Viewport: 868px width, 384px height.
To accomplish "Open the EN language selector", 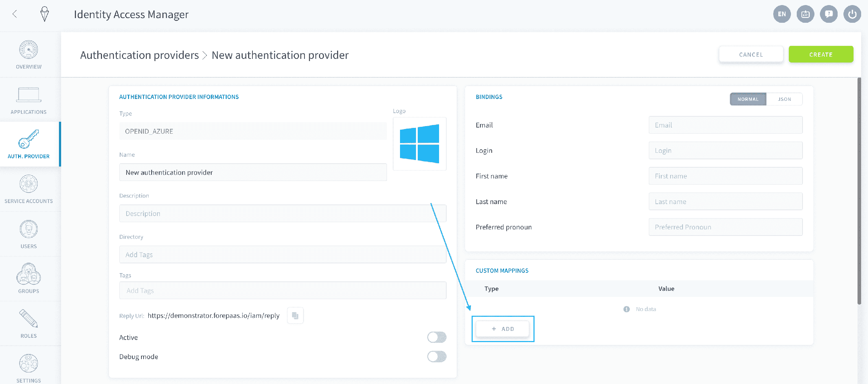I will click(782, 14).
